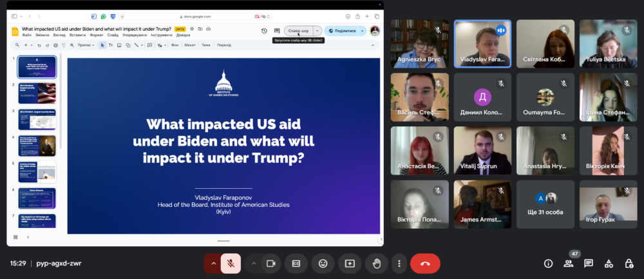Open more options three-dot menu in Meet
Viewport: 644px width, 279px height.
coord(399,263)
